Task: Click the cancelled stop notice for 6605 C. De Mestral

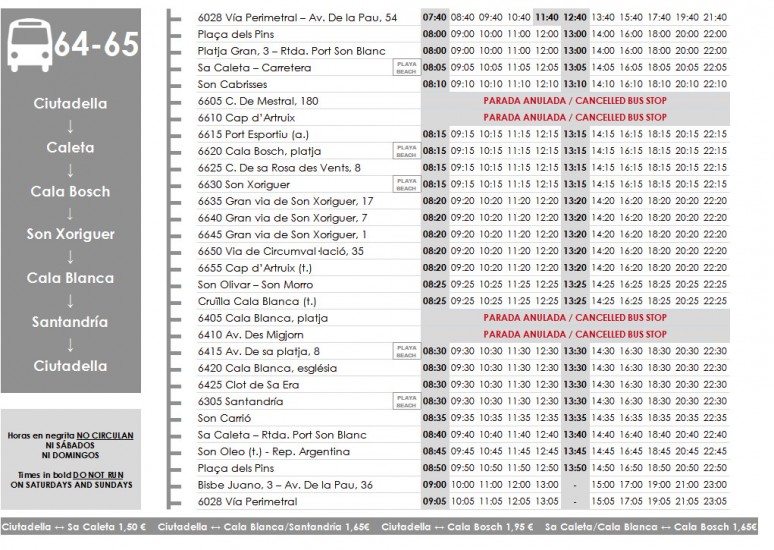Action: [575, 101]
